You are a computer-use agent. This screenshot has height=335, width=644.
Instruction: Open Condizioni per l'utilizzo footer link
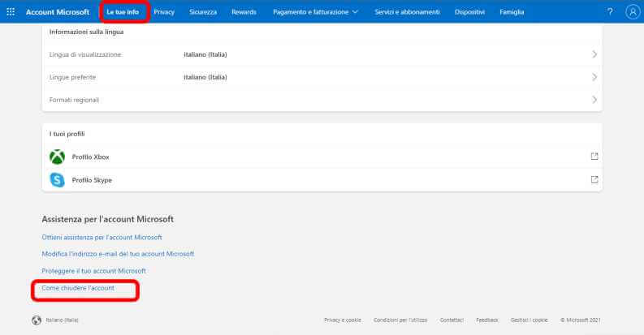[x=400, y=320]
